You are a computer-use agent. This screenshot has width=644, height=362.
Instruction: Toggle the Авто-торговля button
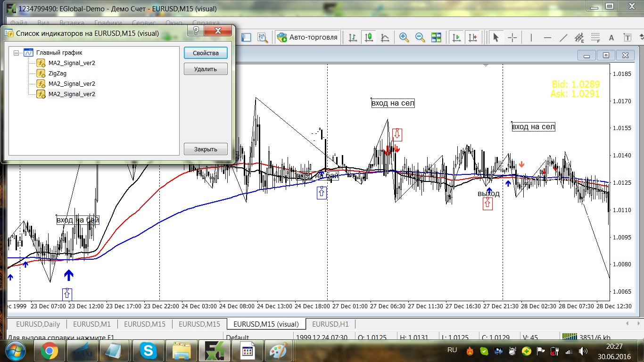click(x=308, y=38)
